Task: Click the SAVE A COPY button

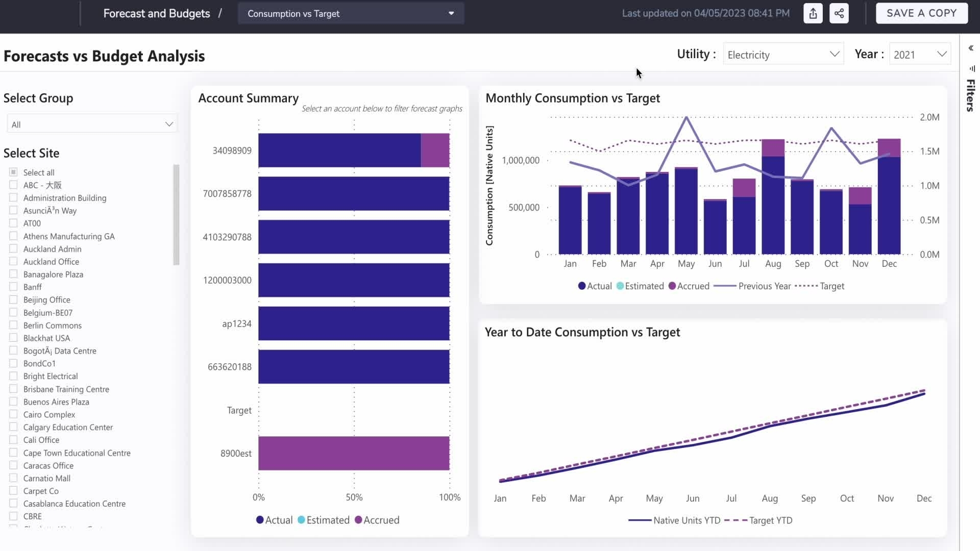Action: point(921,13)
